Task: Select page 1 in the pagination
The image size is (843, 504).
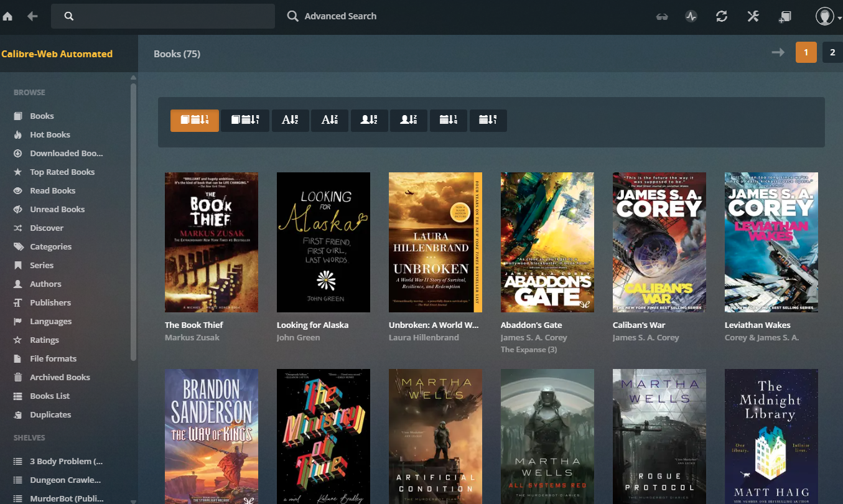Action: tap(806, 53)
